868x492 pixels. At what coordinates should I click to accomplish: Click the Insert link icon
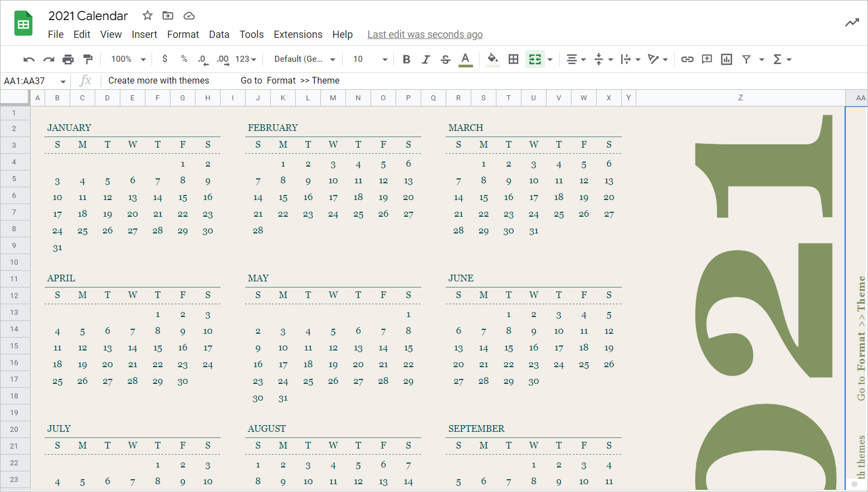click(x=687, y=59)
